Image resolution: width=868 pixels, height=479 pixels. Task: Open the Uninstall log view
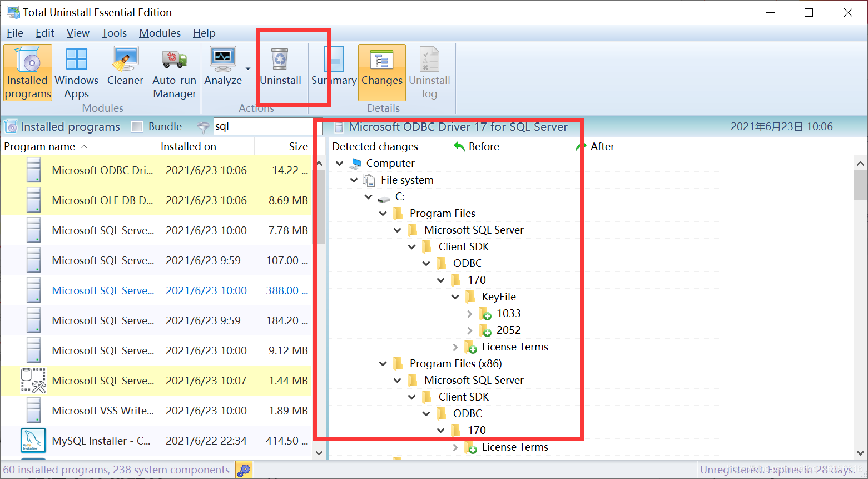(429, 73)
